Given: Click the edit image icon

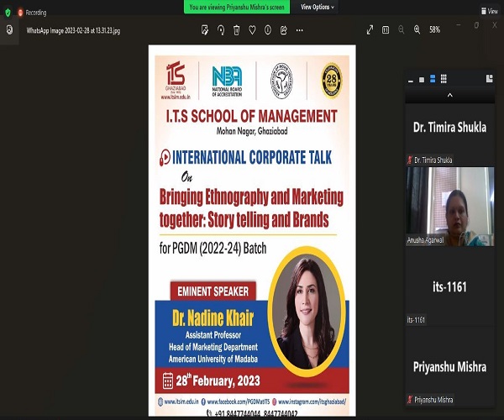Looking at the screenshot, I should click(205, 30).
